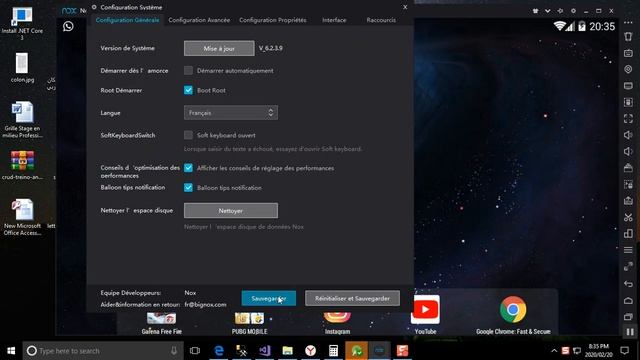Click the volume up speaker icon
Screen dimensions: 640x360
pyautogui.click(x=628, y=135)
